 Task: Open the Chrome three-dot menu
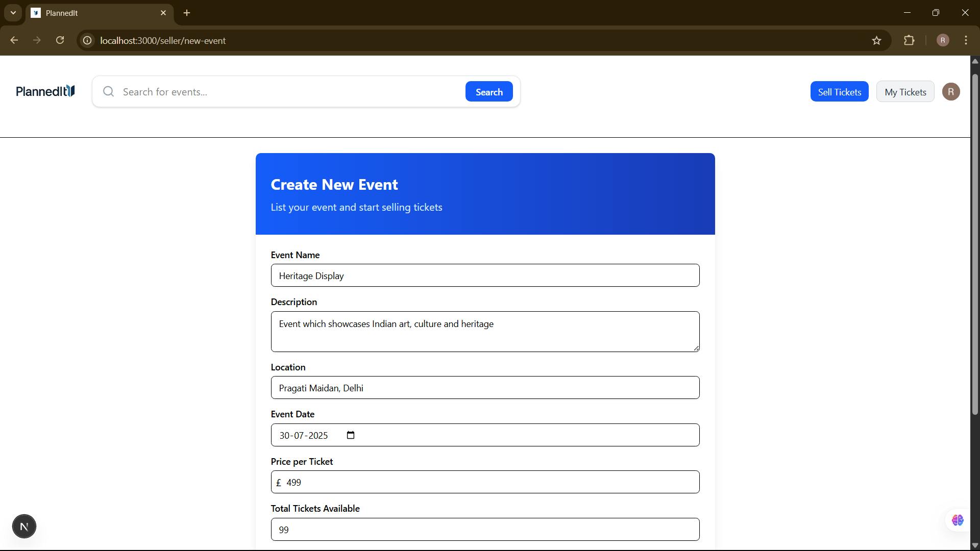(x=967, y=40)
